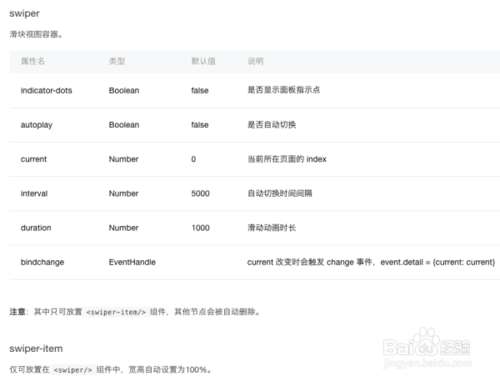Select the indicator-dots property name
Screen dimensions: 500x381
(x=46, y=90)
